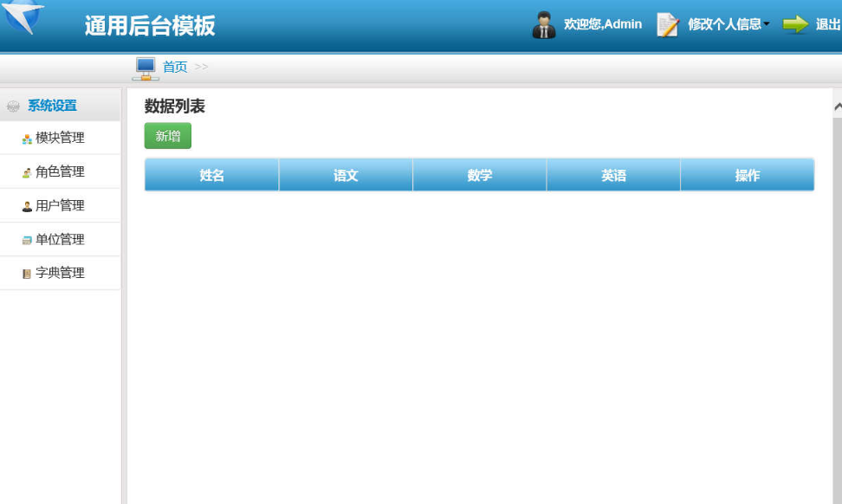Expand the 修改个人信息 dropdown arrow
Viewport: 842px width, 504px height.
(x=767, y=25)
